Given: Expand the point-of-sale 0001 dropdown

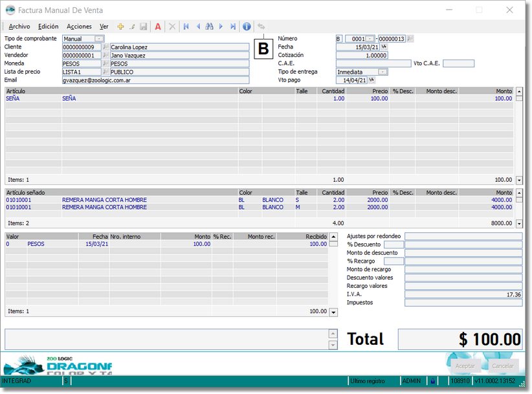Looking at the screenshot, I should (x=370, y=39).
